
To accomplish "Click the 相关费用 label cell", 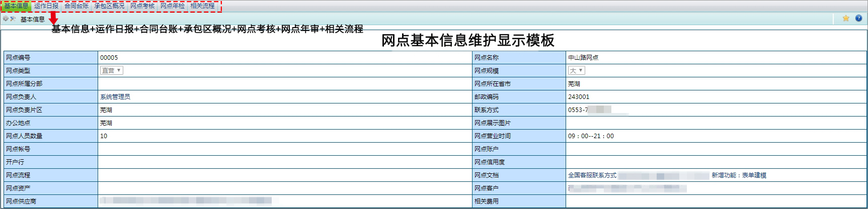I will (519, 201).
